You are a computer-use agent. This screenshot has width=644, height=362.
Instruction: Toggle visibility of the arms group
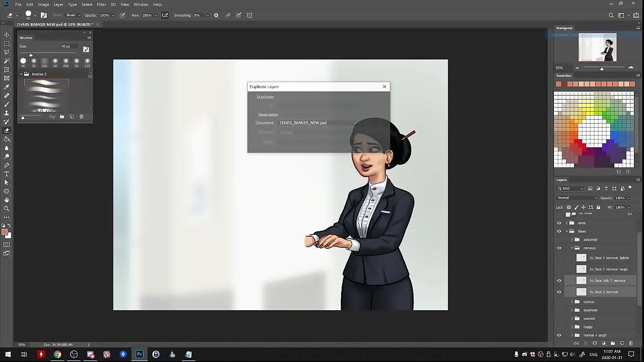tap(559, 223)
